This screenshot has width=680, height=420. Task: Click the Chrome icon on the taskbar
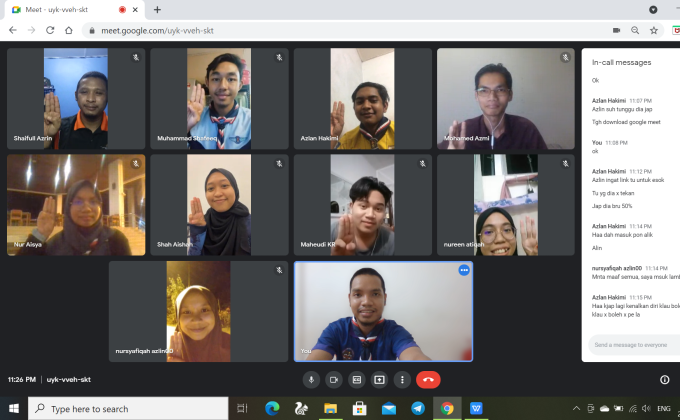coord(447,408)
